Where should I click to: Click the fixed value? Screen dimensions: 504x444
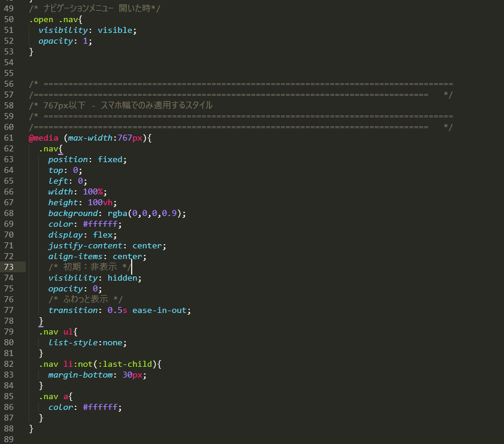(110, 160)
